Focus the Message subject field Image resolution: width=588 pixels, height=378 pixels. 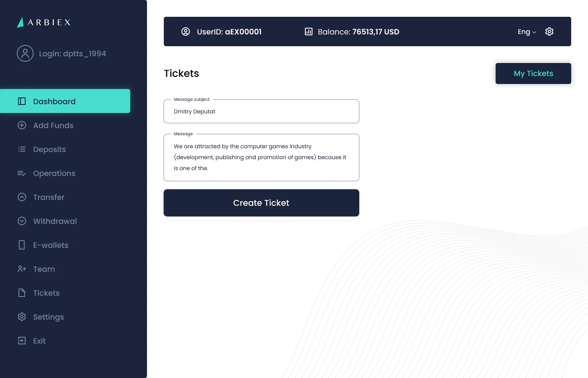[x=261, y=111]
